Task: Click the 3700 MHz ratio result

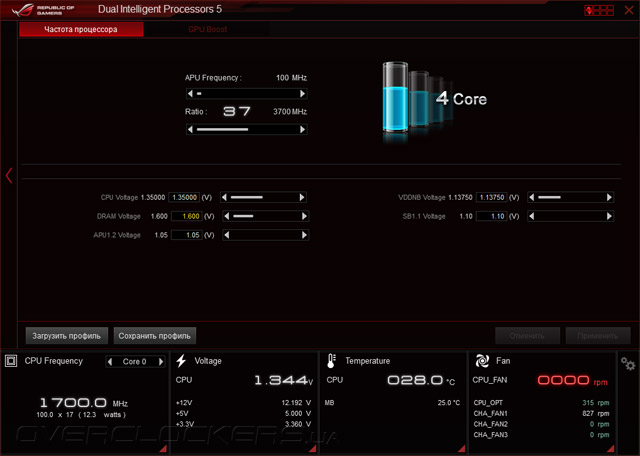Action: coord(290,111)
